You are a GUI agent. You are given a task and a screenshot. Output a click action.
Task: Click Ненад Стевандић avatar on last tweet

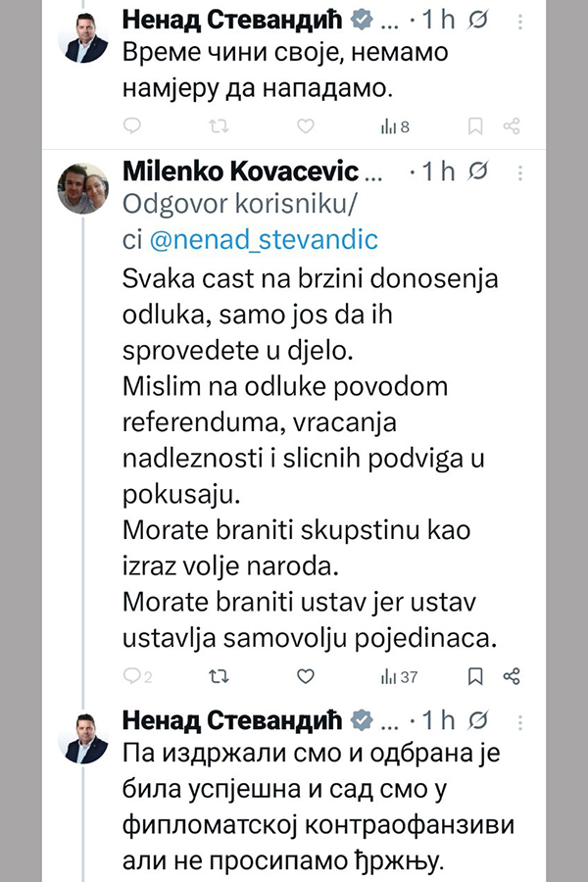tap(82, 737)
